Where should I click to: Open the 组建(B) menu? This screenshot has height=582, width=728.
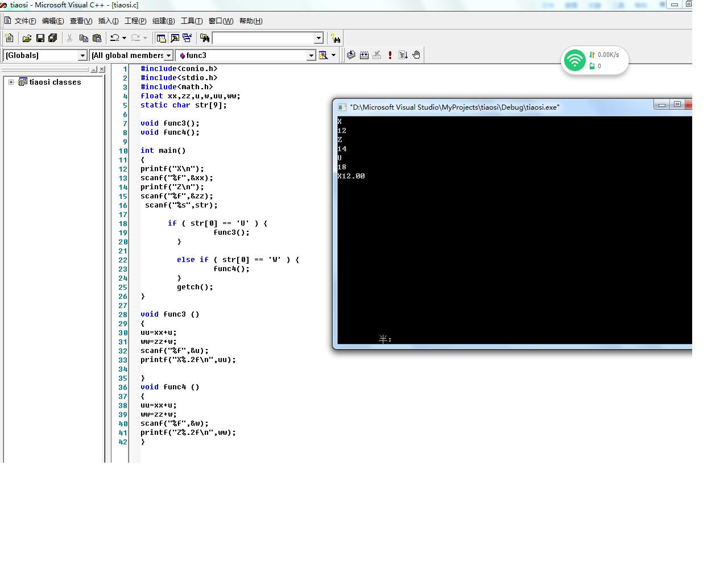(163, 21)
